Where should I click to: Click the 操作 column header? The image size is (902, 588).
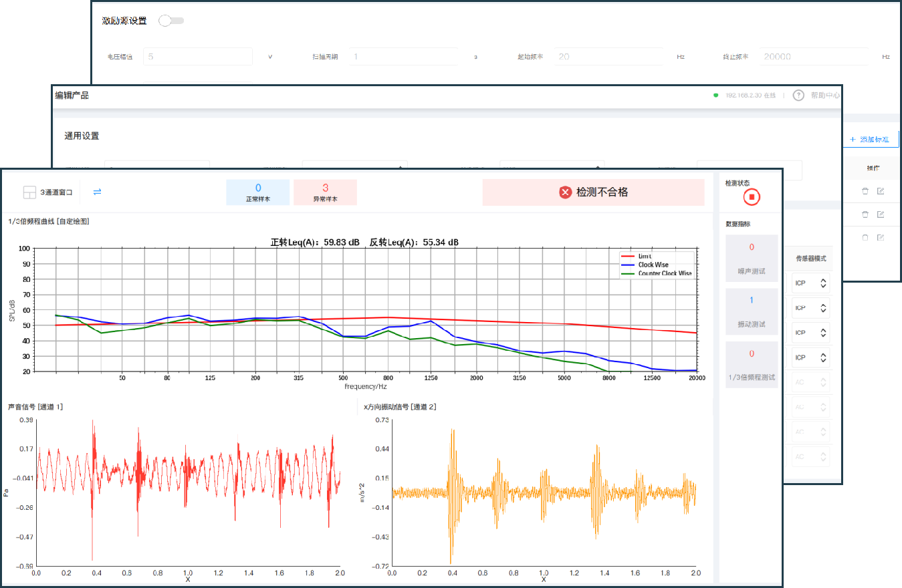tap(873, 168)
